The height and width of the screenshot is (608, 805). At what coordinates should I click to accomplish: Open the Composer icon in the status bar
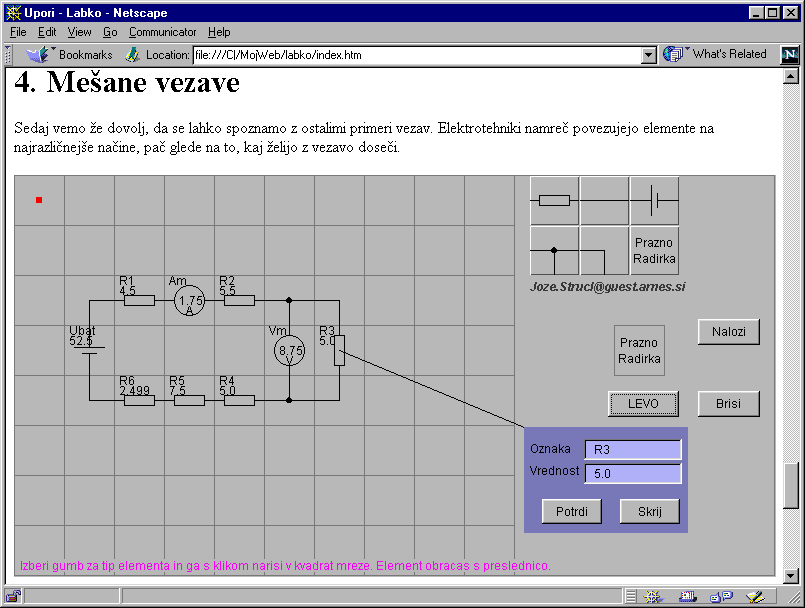[x=755, y=597]
